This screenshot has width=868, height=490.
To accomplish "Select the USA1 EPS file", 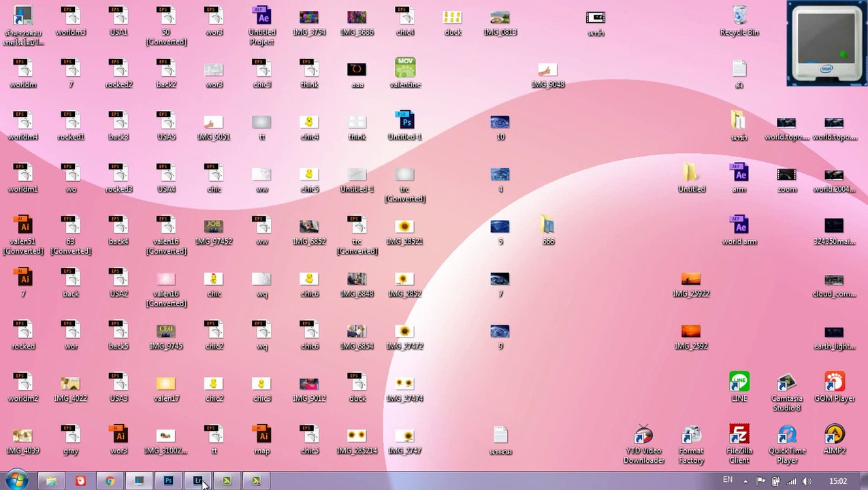I will click(118, 21).
